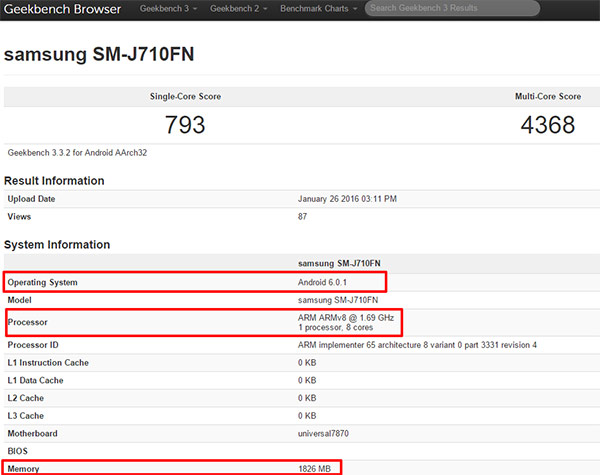
Task: Open the Geekbench Browser home link
Action: [x=62, y=9]
